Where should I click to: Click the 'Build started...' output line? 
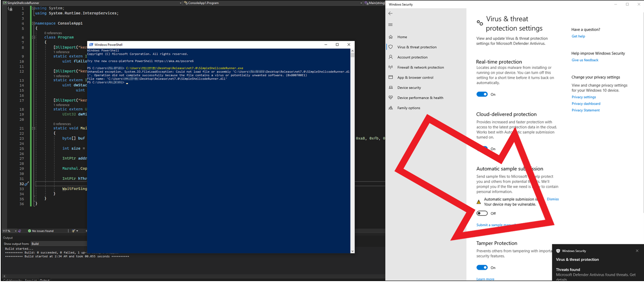point(19,249)
